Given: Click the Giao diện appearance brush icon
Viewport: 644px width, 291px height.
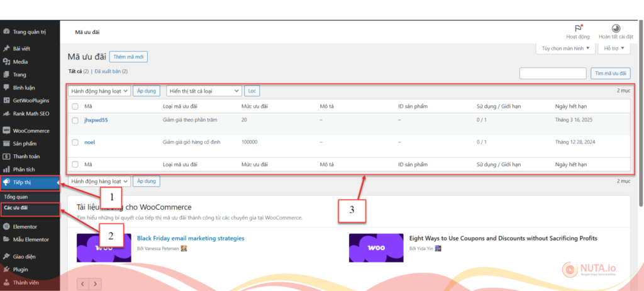Looking at the screenshot, I should (x=6, y=256).
